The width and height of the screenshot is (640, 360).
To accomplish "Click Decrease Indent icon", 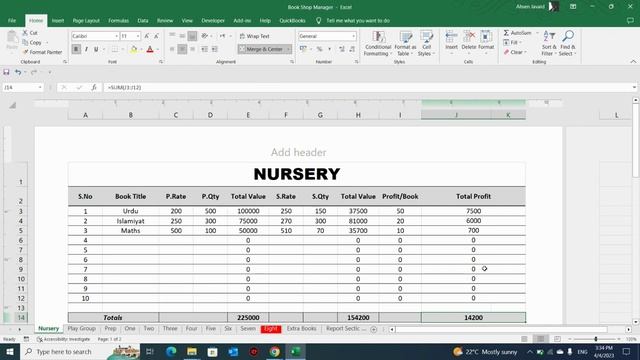I will 204,49.
